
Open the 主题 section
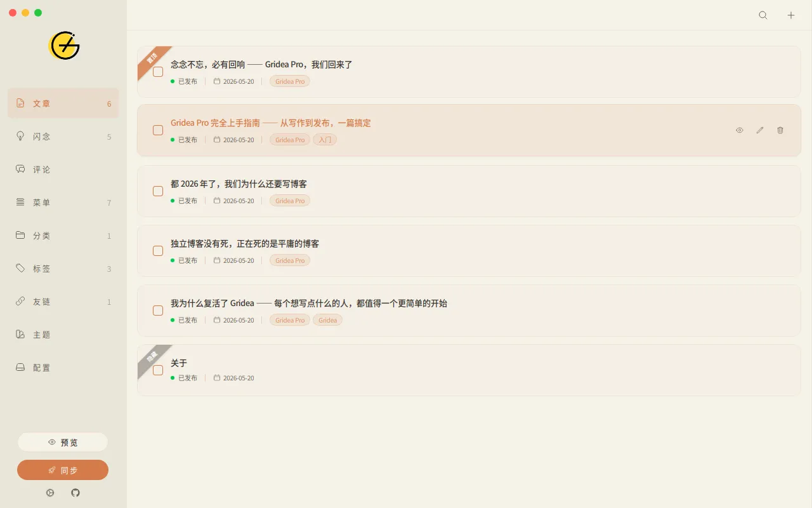(x=63, y=335)
